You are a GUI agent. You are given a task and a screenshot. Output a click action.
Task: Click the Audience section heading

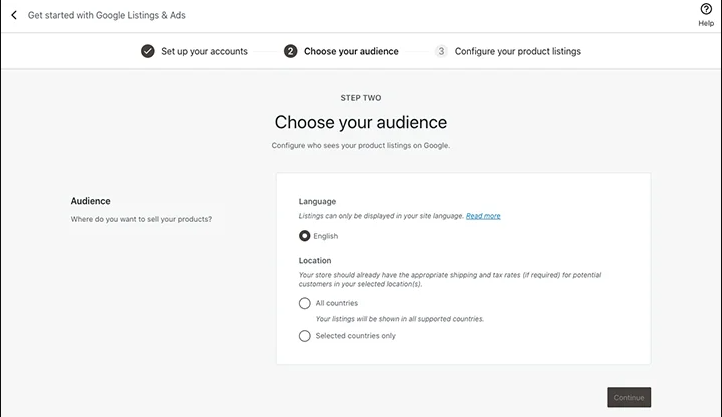coord(90,201)
